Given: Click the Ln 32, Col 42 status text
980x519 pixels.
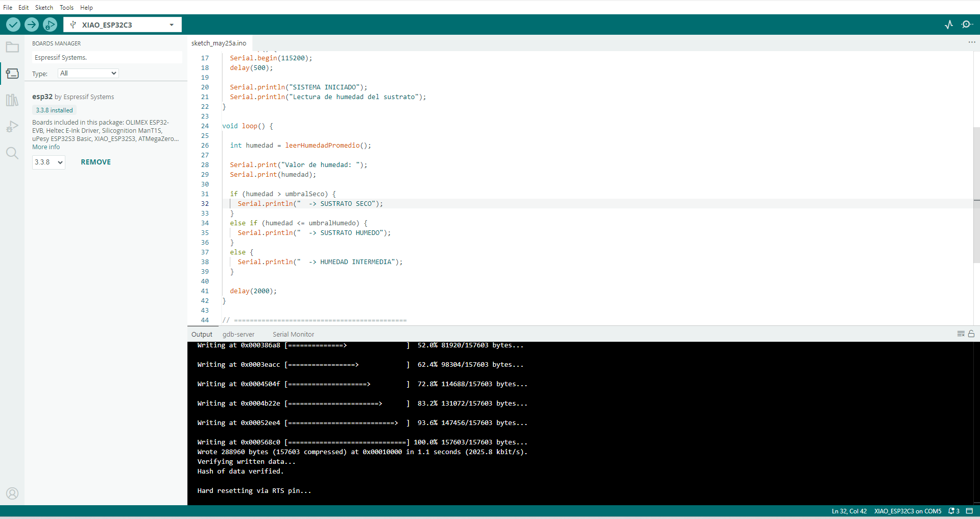Looking at the screenshot, I should coord(849,511).
